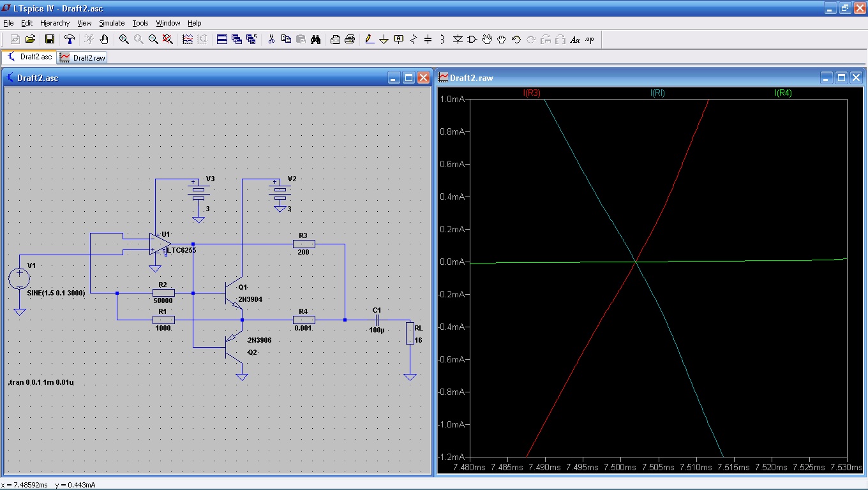Select the Move open-hand tool

pos(487,40)
